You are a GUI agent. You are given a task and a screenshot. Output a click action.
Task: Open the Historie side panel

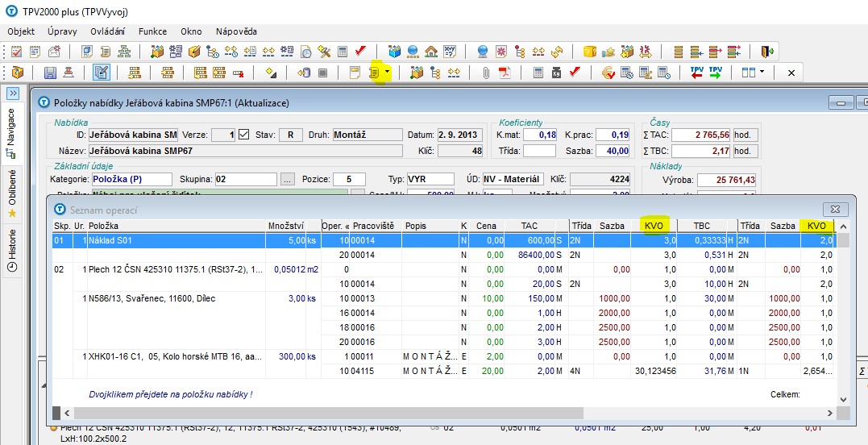pyautogui.click(x=12, y=248)
